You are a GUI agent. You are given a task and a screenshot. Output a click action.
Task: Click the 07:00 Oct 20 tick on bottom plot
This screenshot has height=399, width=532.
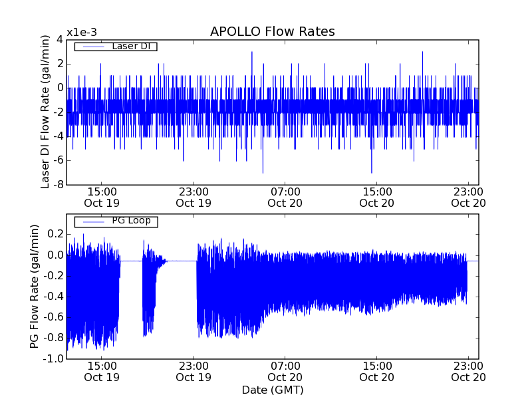click(285, 371)
